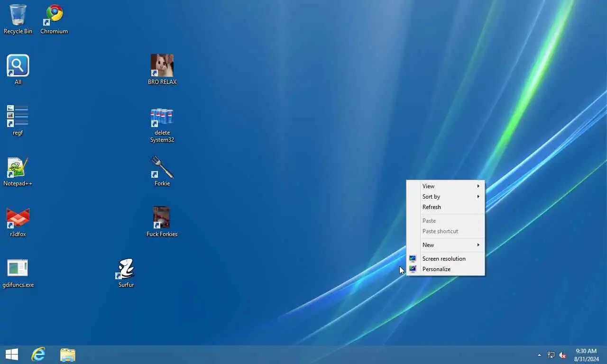The image size is (607, 364).
Task: Select the Notepad++ desktop icon
Action: click(x=18, y=171)
